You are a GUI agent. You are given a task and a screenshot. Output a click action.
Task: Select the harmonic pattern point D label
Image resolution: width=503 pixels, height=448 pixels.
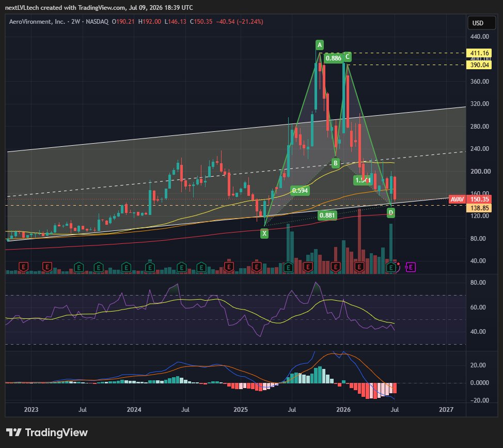tap(391, 212)
